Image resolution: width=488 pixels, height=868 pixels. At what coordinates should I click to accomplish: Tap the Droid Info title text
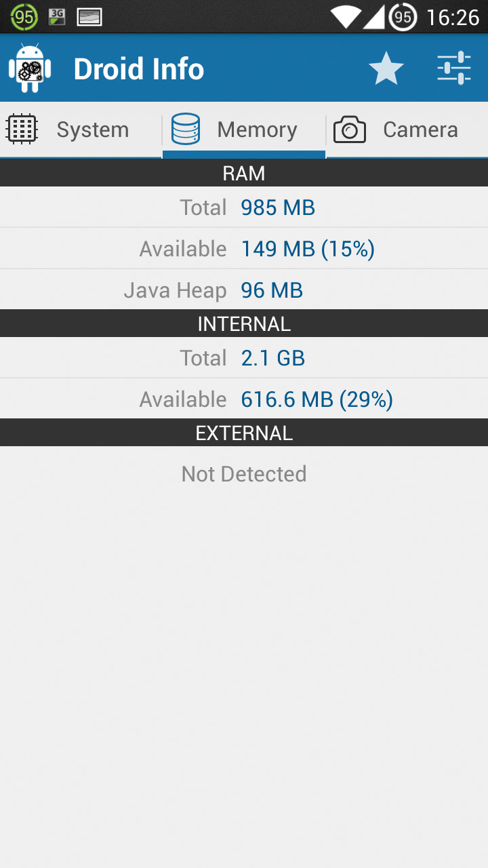139,69
